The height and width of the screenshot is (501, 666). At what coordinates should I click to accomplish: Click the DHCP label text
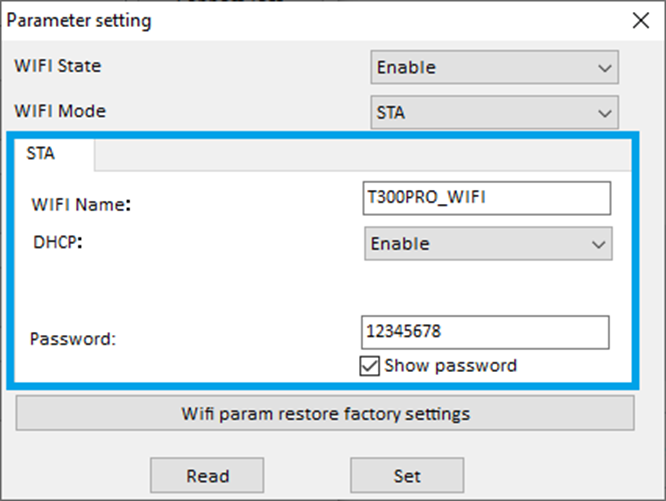[x=56, y=241]
